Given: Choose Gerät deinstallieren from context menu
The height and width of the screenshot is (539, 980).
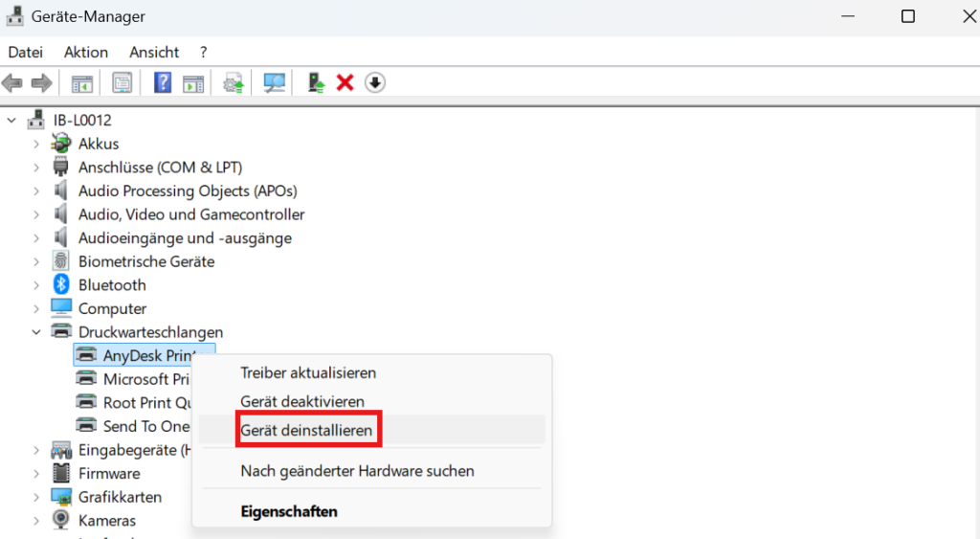Looking at the screenshot, I should tap(372, 430).
